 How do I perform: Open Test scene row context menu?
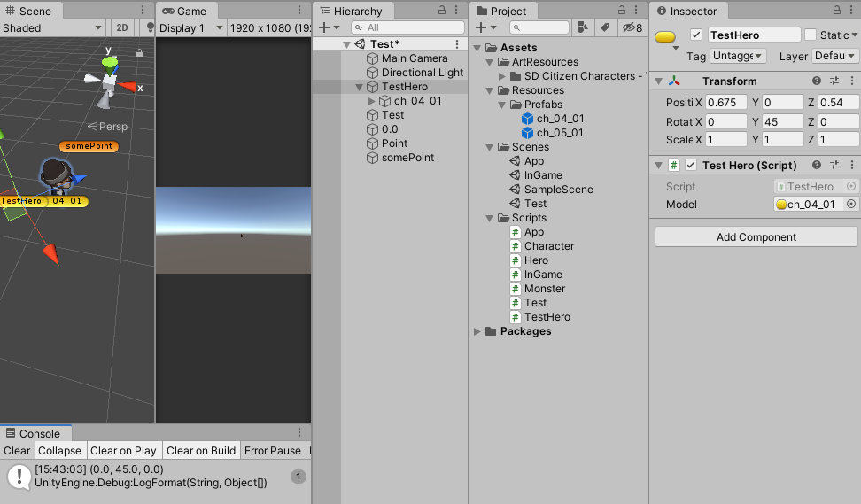[x=457, y=44]
